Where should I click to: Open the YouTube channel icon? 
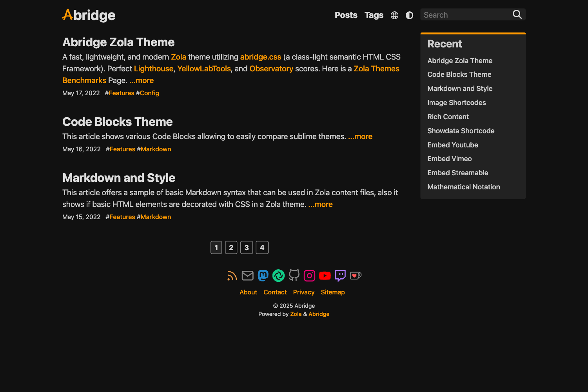[x=325, y=276]
